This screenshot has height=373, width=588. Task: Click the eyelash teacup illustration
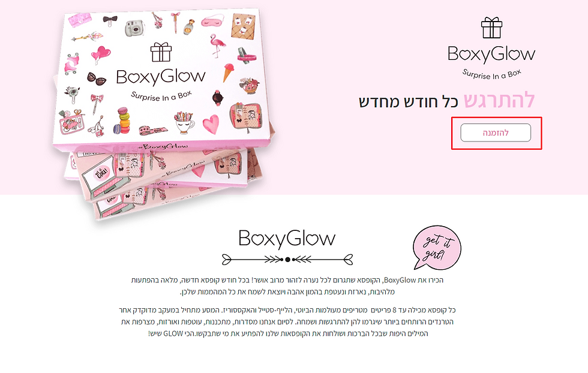point(185,122)
